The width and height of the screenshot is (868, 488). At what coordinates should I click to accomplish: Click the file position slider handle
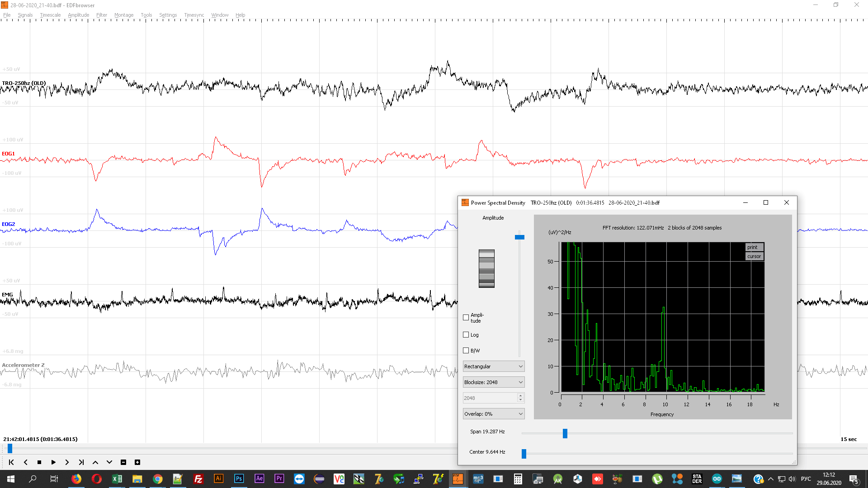pyautogui.click(x=10, y=448)
